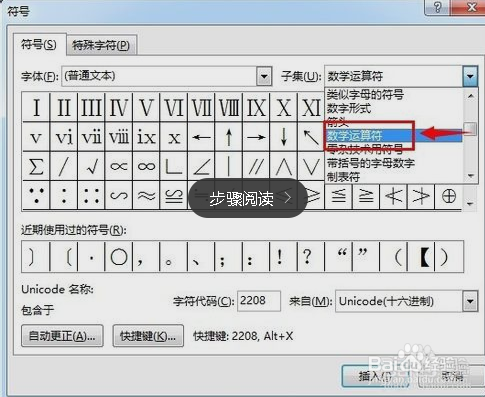
Task: Select lowercase Roman numeral ⅸ symbol
Action: click(146, 137)
